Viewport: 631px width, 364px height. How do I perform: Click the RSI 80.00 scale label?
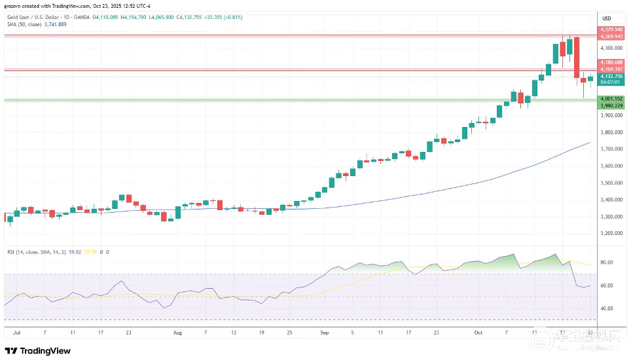[x=606, y=263]
